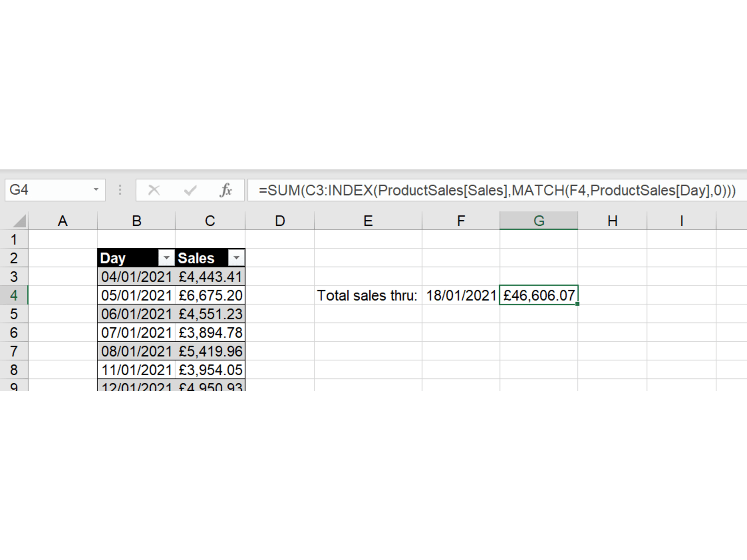Select row 4 header
Viewport: 747px width, 560px height.
pos(14,295)
